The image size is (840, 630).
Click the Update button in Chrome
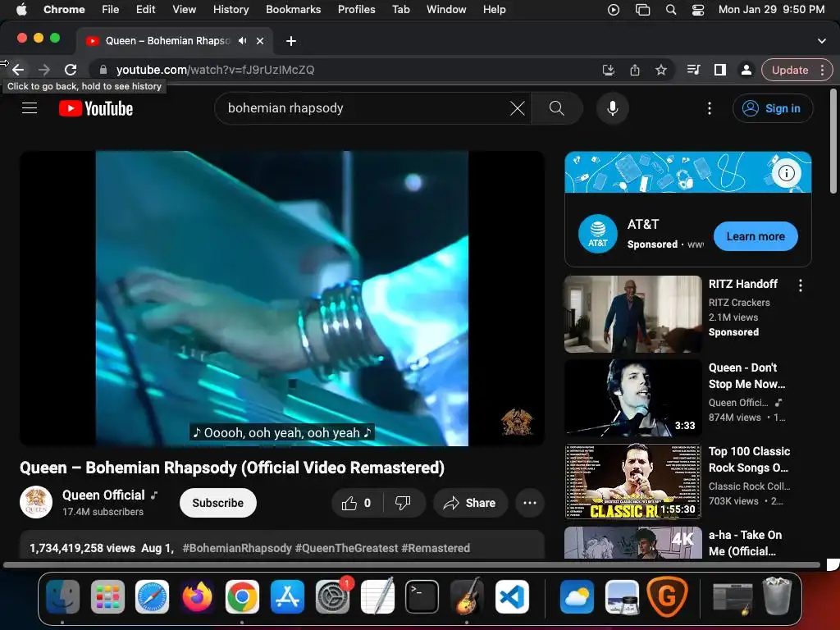(x=790, y=70)
